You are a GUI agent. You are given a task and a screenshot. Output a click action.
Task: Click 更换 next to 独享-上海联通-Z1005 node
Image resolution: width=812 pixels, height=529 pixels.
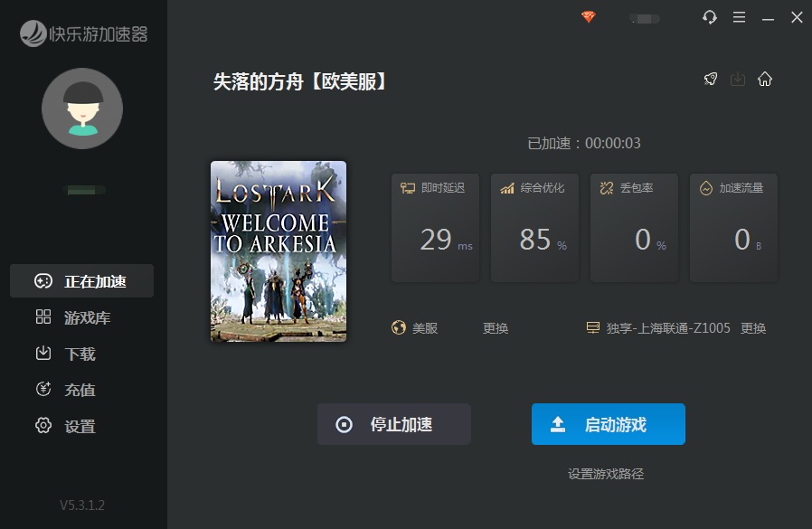753,328
